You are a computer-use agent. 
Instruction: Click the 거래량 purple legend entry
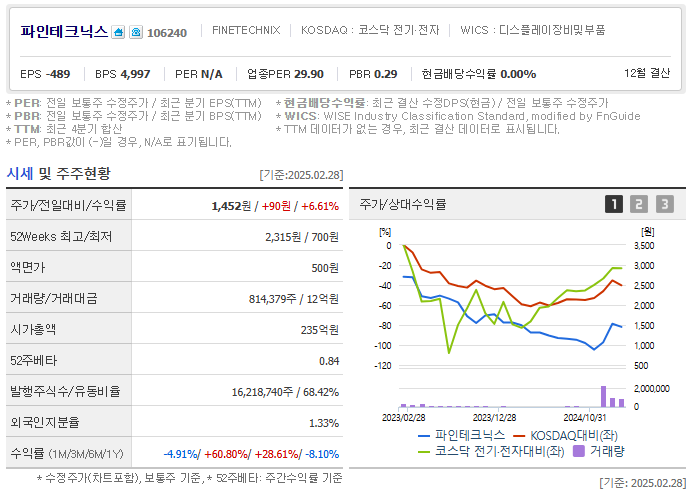(x=598, y=451)
